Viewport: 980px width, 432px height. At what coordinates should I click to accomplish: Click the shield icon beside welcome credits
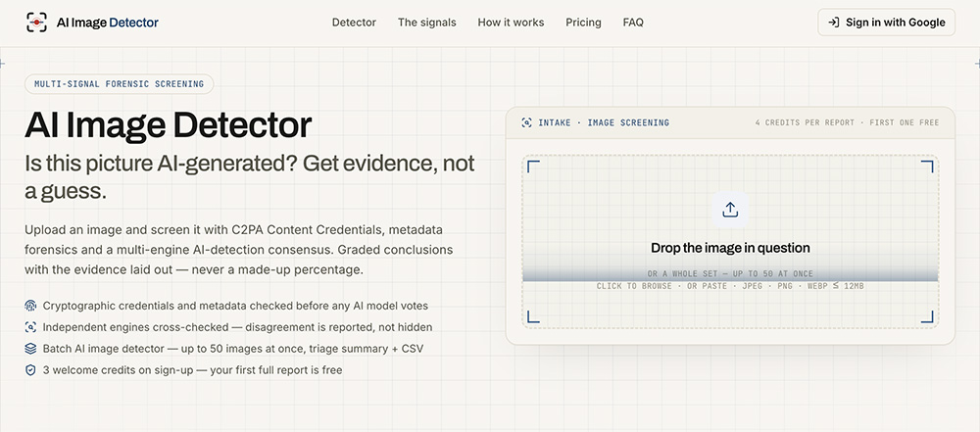tap(30, 369)
